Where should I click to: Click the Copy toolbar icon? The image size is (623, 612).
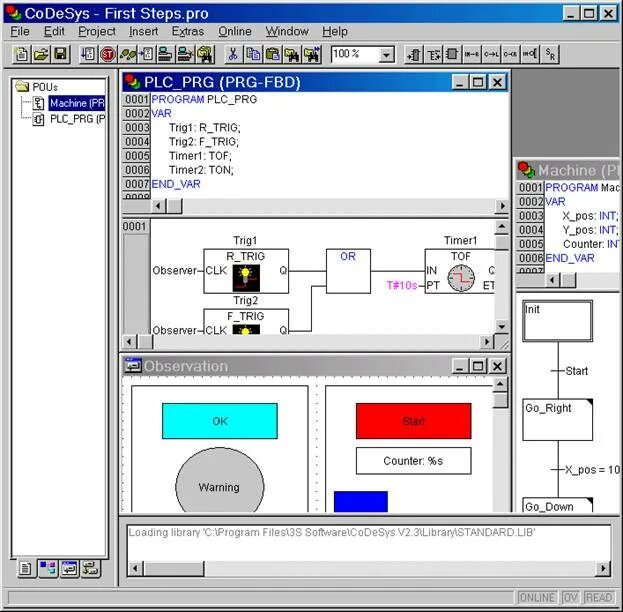click(253, 54)
